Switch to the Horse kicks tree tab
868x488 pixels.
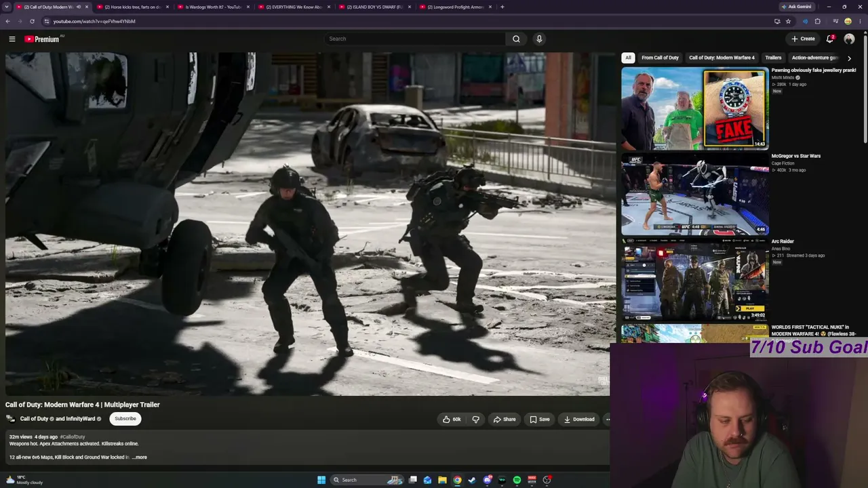132,7
